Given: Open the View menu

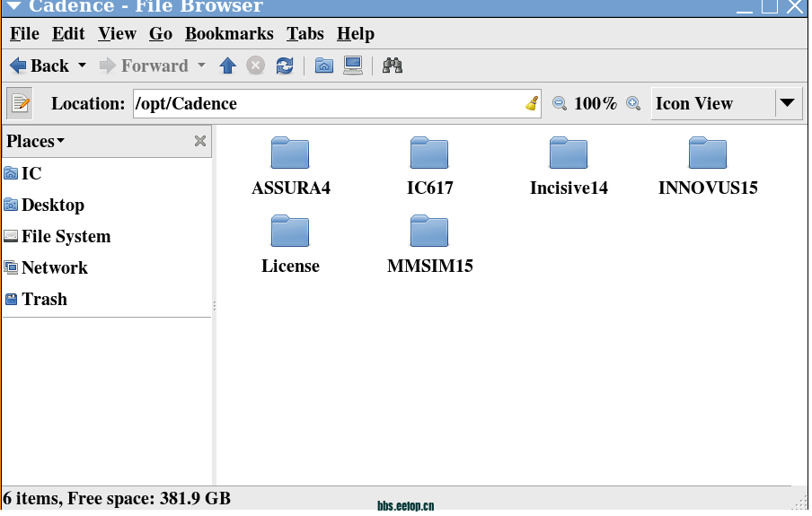Looking at the screenshot, I should pos(117,34).
